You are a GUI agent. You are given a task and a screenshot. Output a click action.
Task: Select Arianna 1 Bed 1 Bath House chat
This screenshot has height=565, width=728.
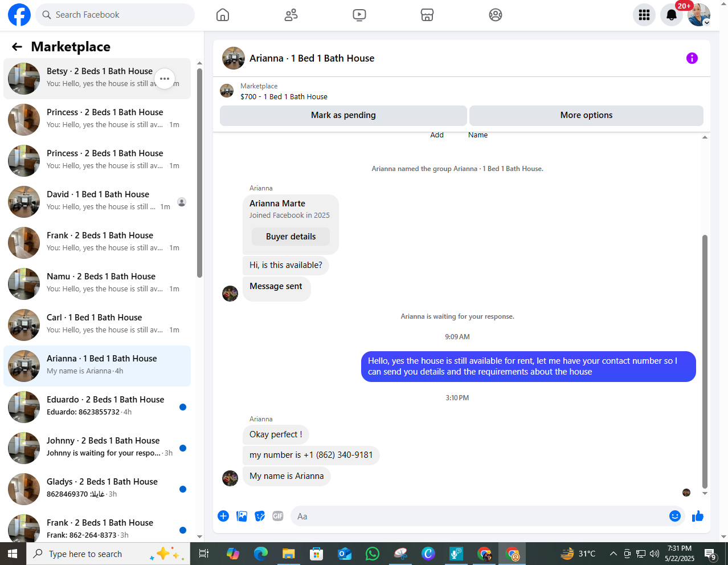click(97, 366)
